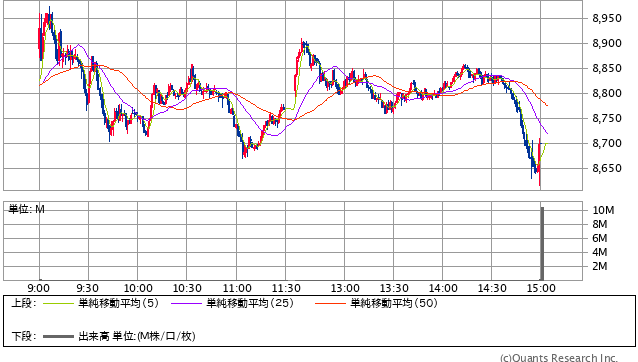
Task: Click the candlestick peak just after 9:00
Action: [x=49, y=15]
